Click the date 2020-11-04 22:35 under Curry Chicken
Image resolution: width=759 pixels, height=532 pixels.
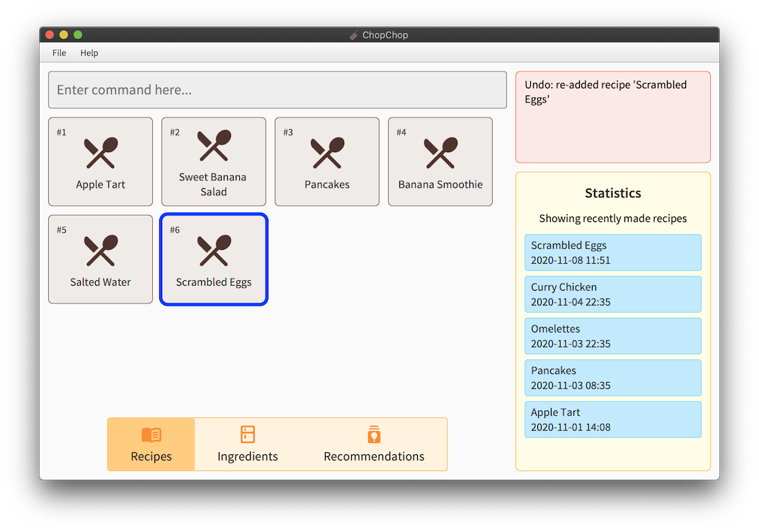pyautogui.click(x=571, y=302)
